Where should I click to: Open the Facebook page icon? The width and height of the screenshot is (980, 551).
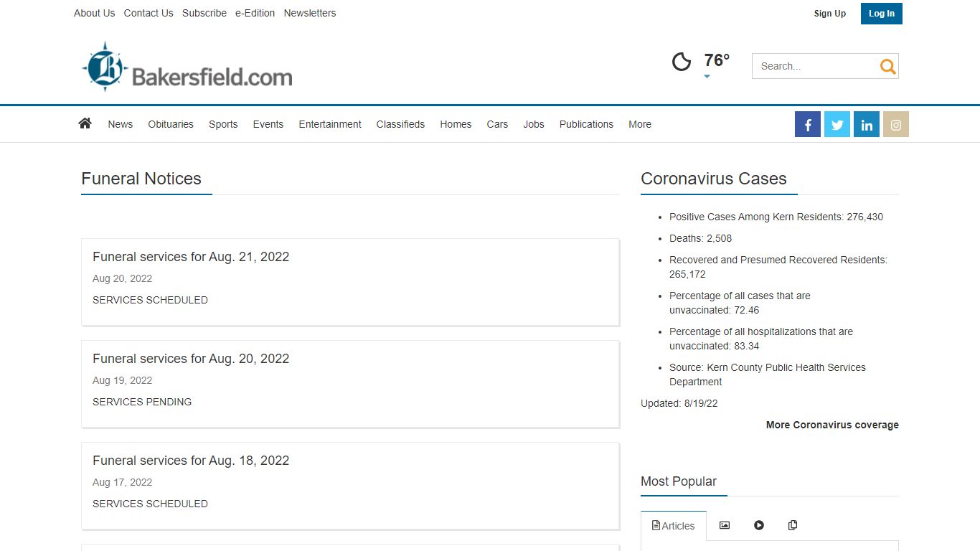808,124
